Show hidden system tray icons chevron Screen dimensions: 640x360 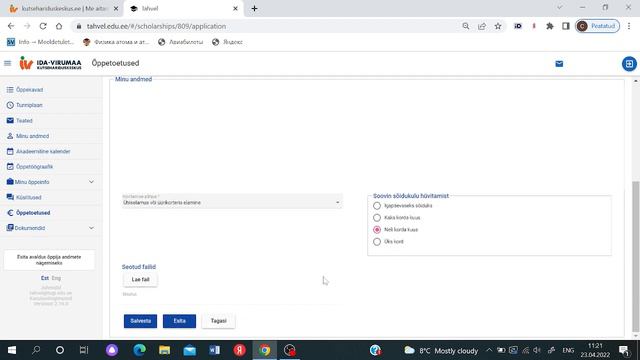tap(489, 350)
